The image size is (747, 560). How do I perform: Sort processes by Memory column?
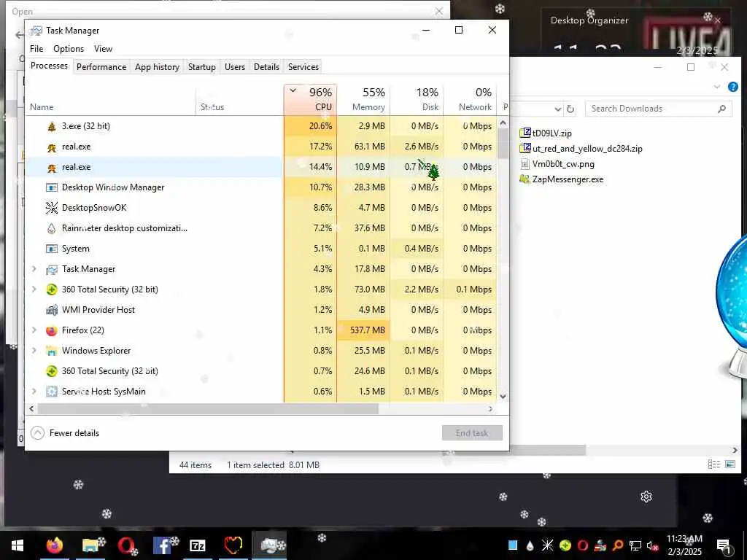click(363, 99)
